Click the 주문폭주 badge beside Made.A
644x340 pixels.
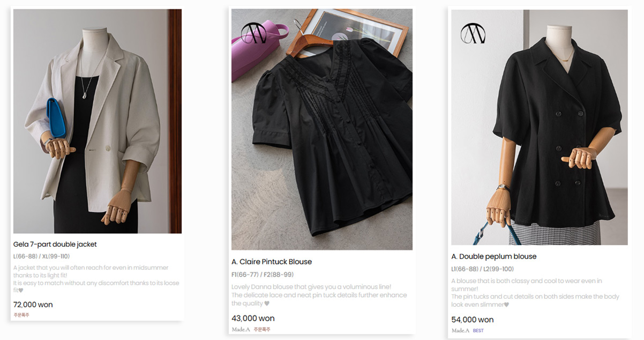(x=261, y=329)
